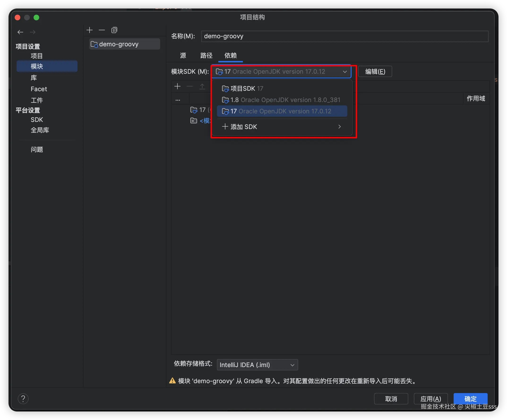Switch to the 路径 tab

pos(206,56)
